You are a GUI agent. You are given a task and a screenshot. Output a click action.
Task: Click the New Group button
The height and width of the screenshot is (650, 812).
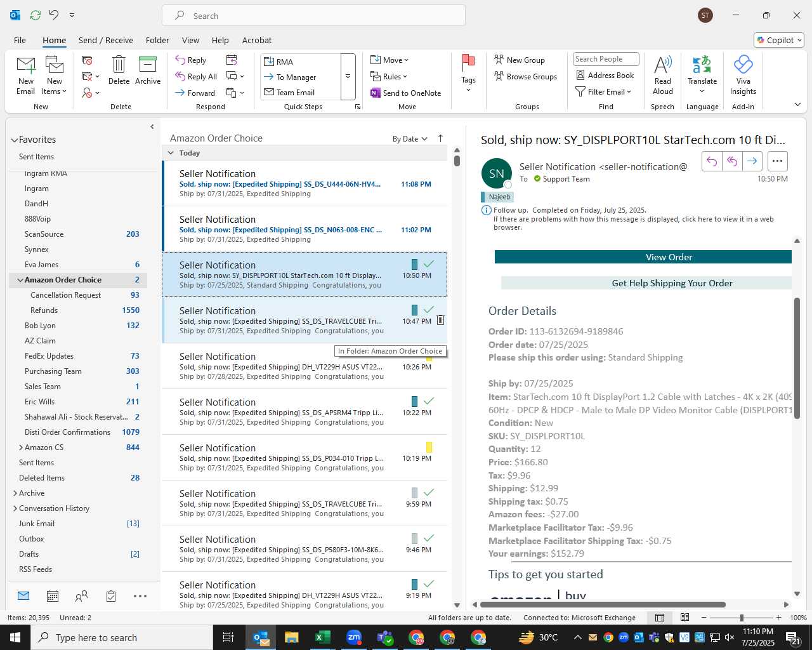(x=520, y=60)
